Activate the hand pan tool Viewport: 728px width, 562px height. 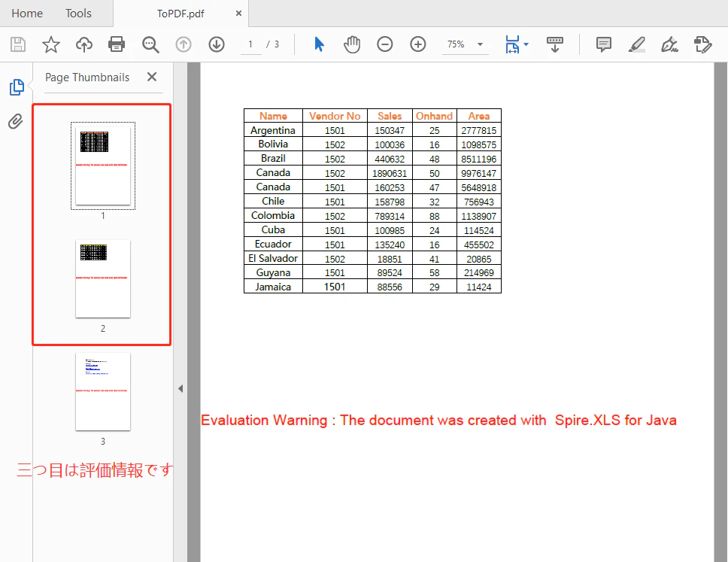[x=352, y=44]
